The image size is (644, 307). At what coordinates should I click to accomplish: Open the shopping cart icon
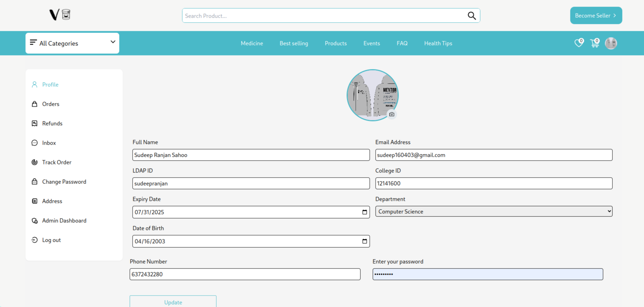coord(594,43)
